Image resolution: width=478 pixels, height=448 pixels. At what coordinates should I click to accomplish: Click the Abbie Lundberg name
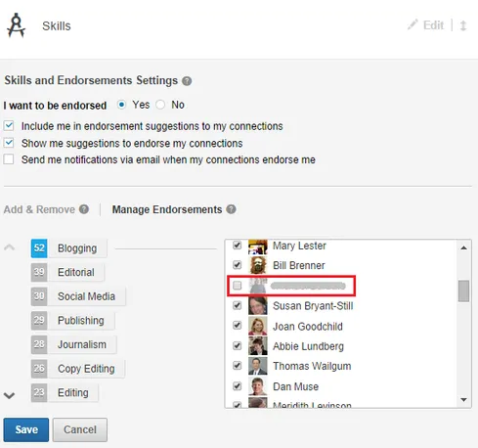coord(308,346)
